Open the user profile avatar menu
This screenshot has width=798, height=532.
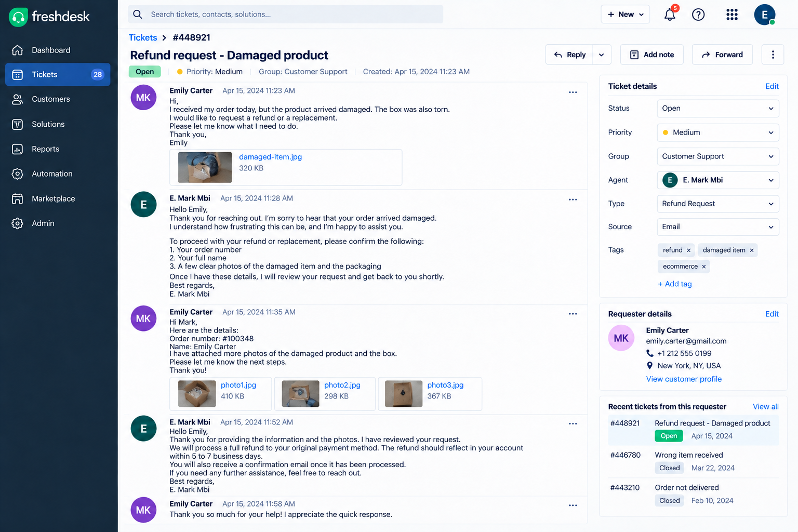pos(765,15)
